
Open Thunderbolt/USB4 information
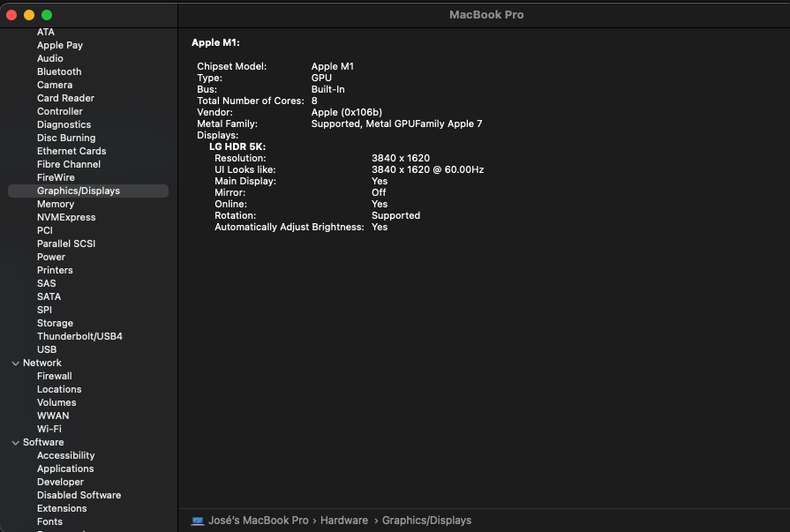pos(79,336)
